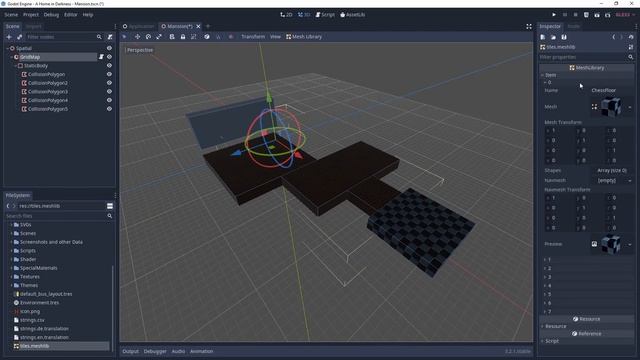This screenshot has height=360, width=640.
Task: Open the AssetLib workspace
Action: click(x=353, y=15)
